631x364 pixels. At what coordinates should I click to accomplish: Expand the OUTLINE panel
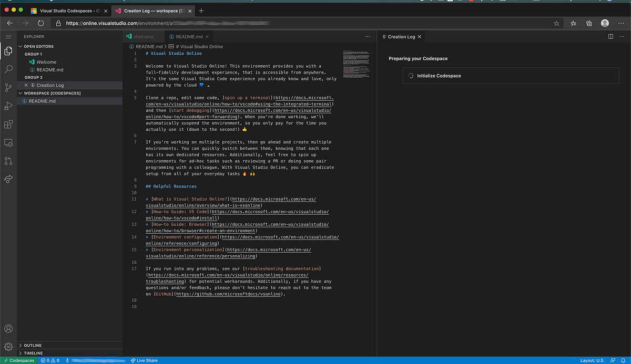(x=32, y=345)
